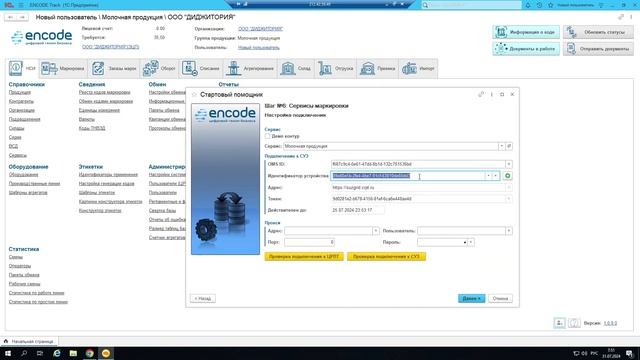Open Windows Start menu

(x=7, y=353)
